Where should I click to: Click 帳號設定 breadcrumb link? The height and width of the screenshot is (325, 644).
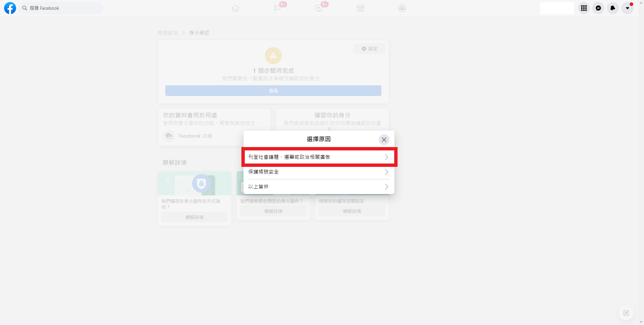168,33
